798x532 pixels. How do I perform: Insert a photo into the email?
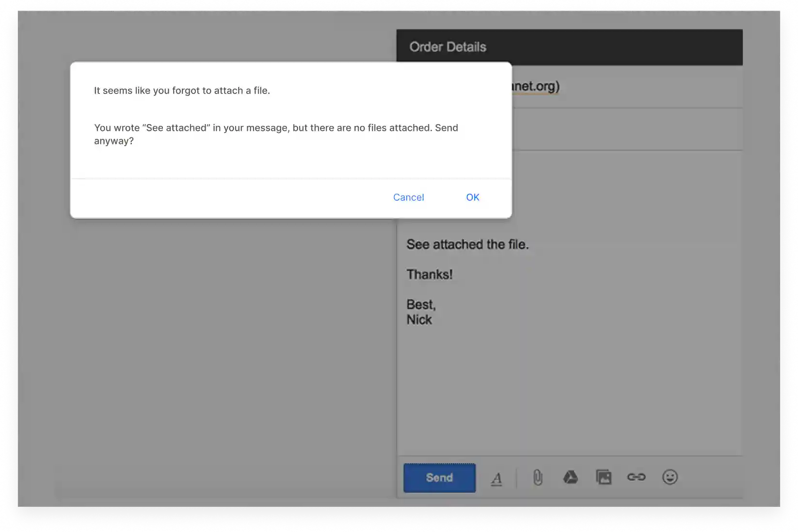603,477
